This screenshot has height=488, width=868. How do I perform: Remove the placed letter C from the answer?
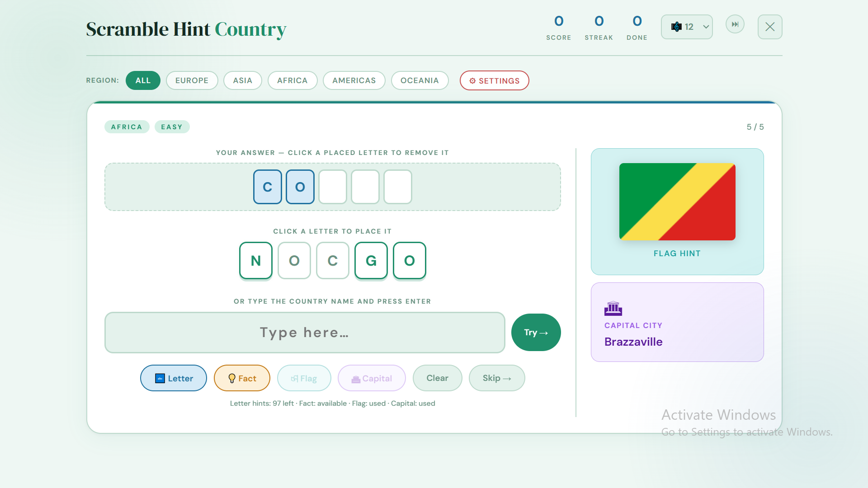coord(268,187)
